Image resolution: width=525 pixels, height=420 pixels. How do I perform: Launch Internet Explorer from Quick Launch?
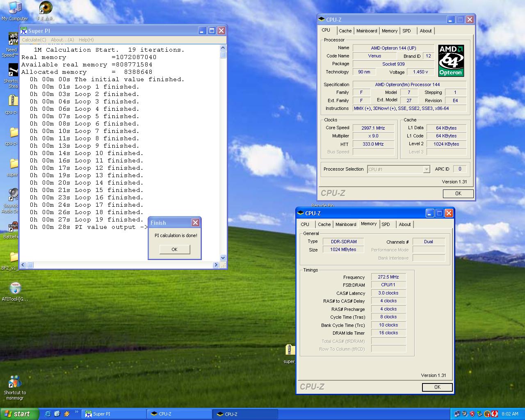(48, 414)
